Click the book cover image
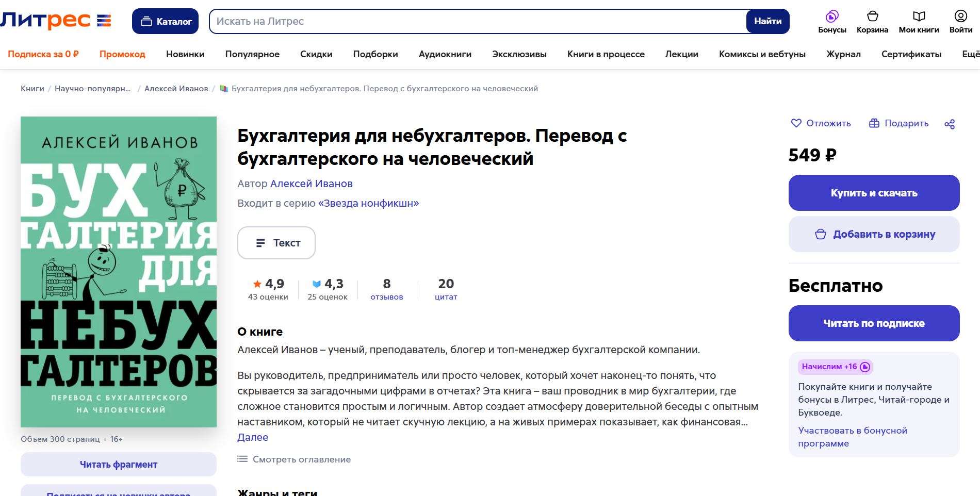 [x=119, y=272]
